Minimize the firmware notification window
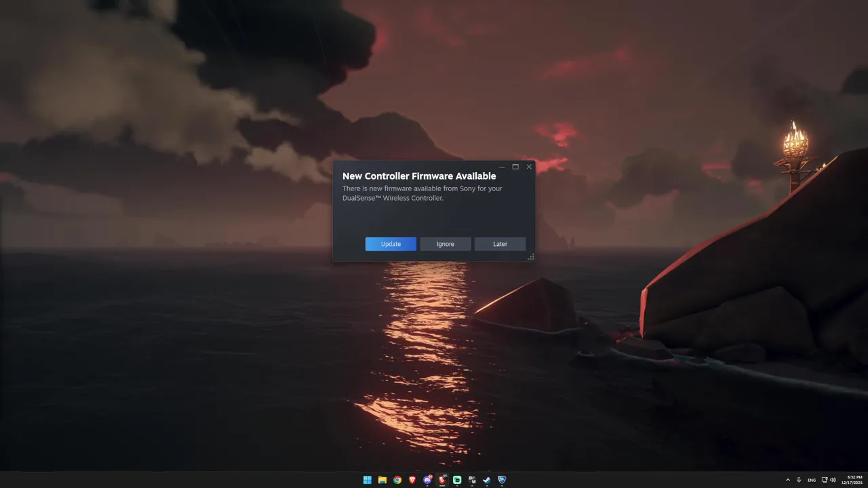868x488 pixels. pyautogui.click(x=502, y=167)
